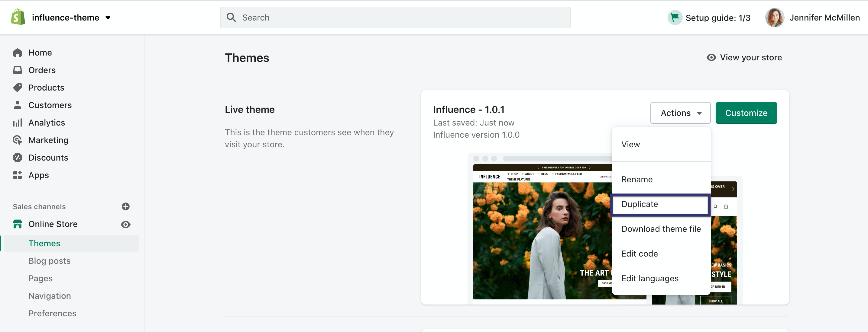This screenshot has height=332, width=868.
Task: Focus the Search input field
Action: (395, 18)
